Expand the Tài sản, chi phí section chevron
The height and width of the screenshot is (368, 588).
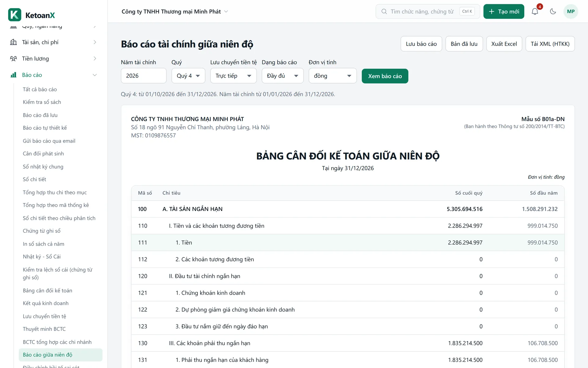coord(95,42)
